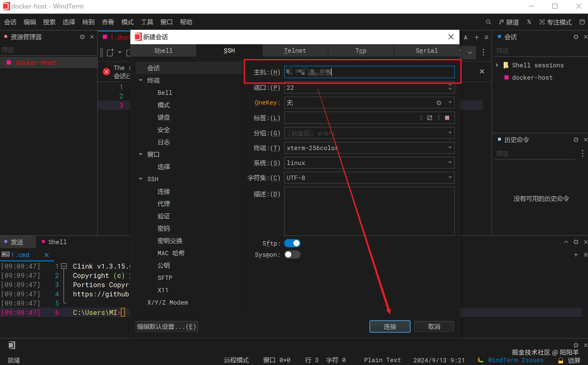The height and width of the screenshot is (365, 588).
Task: Open the 工具 menu
Action: pyautogui.click(x=147, y=22)
